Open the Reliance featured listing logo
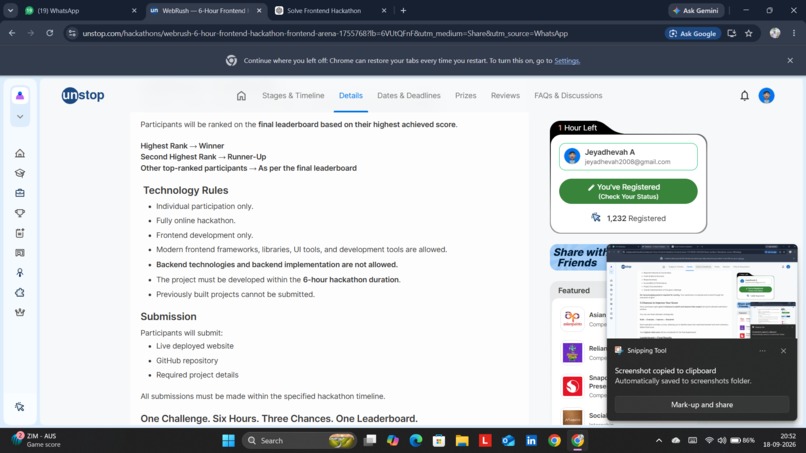Screen dimensions: 806x453 [572, 352]
